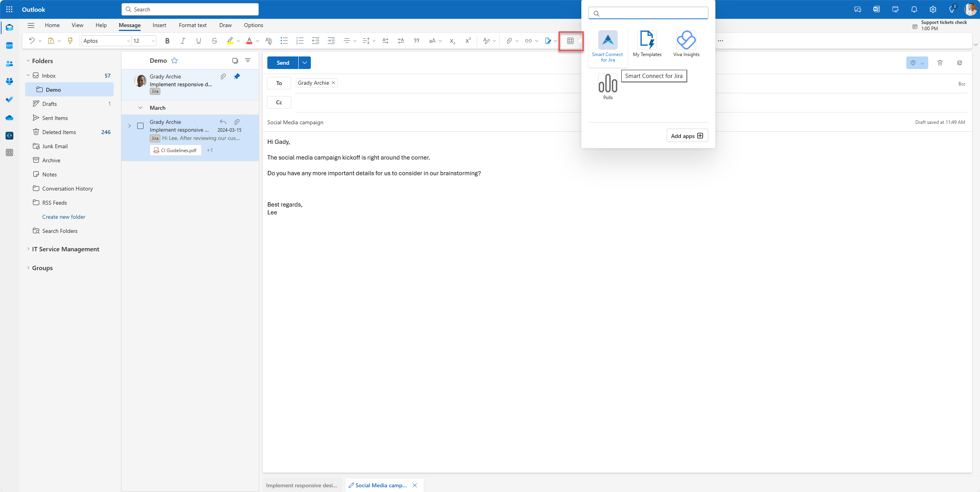The image size is (980, 492).
Task: Click the Add apps button
Action: pos(687,136)
